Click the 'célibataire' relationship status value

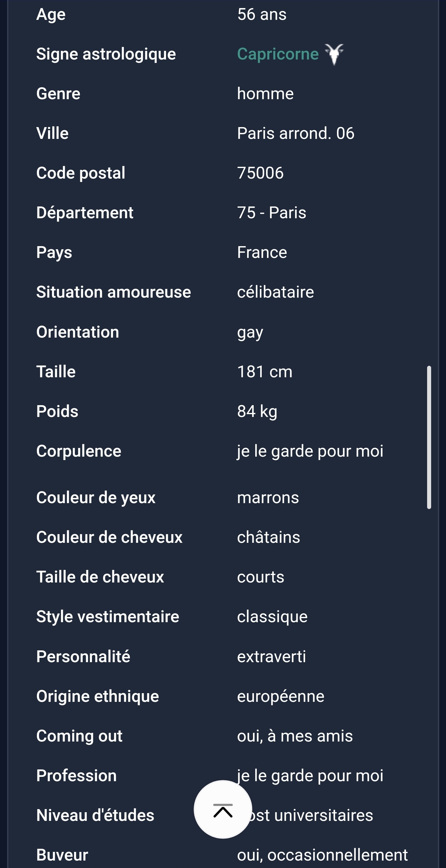point(275,292)
